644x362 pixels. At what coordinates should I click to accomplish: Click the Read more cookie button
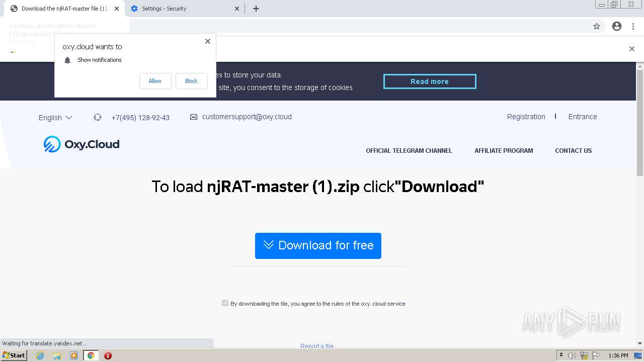pos(430,81)
